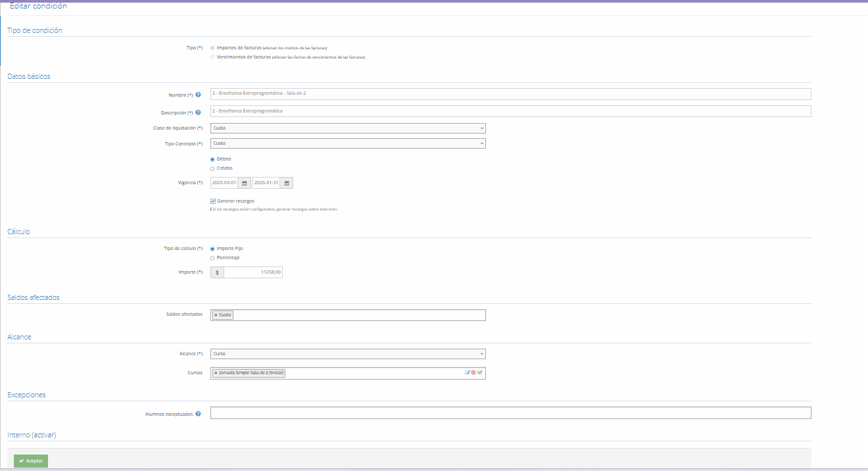
Task: Select the Importe Fijo radio option
Action: pyautogui.click(x=212, y=249)
